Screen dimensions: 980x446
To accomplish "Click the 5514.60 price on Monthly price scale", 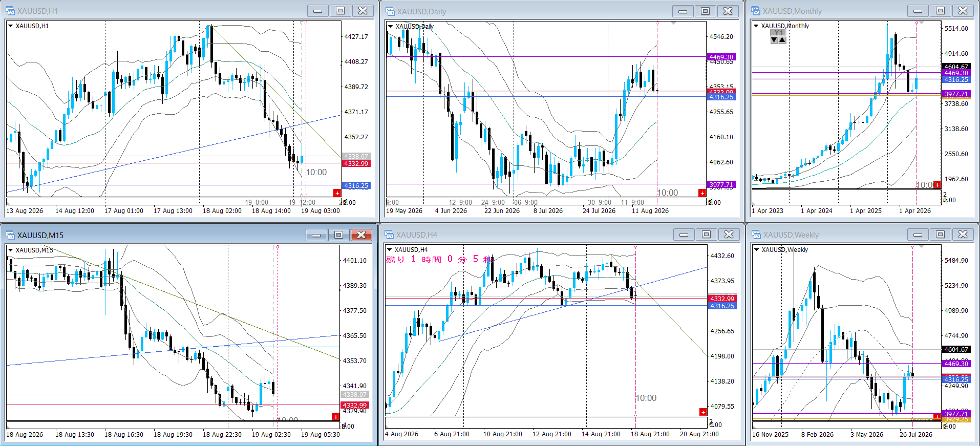I will click(956, 29).
